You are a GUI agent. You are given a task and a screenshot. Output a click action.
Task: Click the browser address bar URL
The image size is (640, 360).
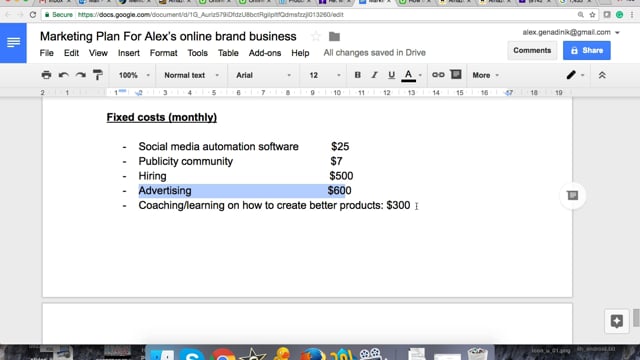pyautogui.click(x=210, y=15)
